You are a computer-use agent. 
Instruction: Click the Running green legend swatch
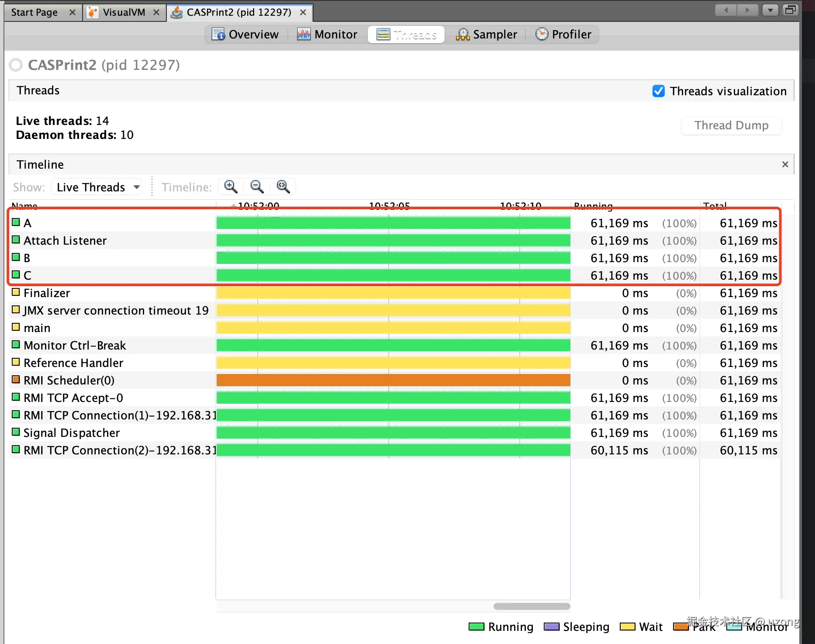[476, 627]
